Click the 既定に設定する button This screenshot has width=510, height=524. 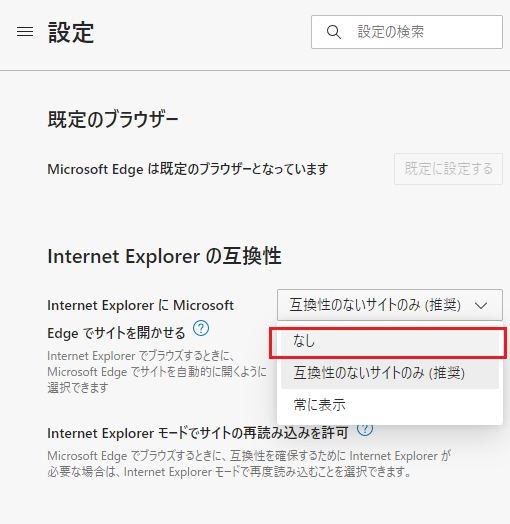click(x=448, y=169)
